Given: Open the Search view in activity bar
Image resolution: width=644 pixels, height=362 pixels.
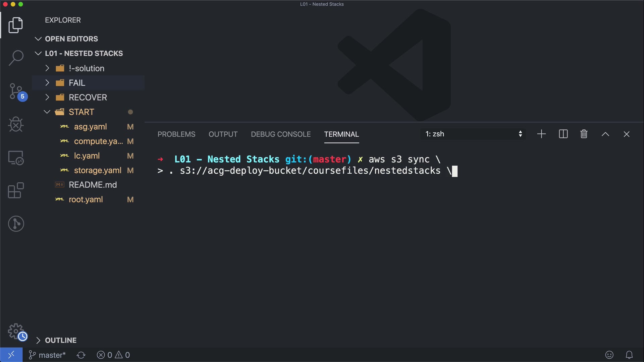Looking at the screenshot, I should (16, 58).
